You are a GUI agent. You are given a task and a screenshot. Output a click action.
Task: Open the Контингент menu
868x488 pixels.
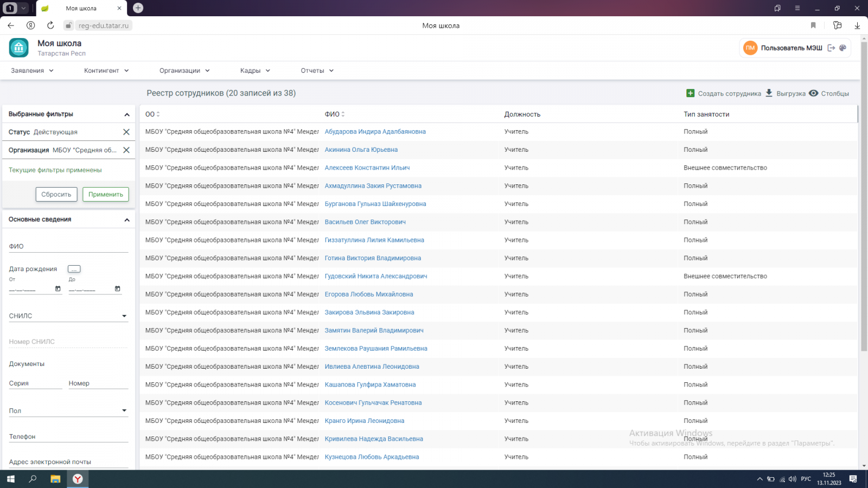106,70
